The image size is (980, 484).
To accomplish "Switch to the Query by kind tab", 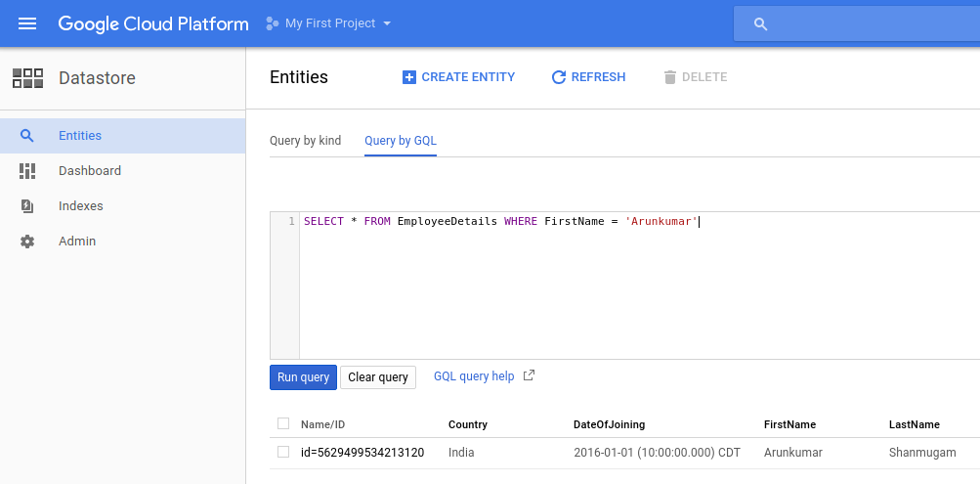I will (306, 141).
